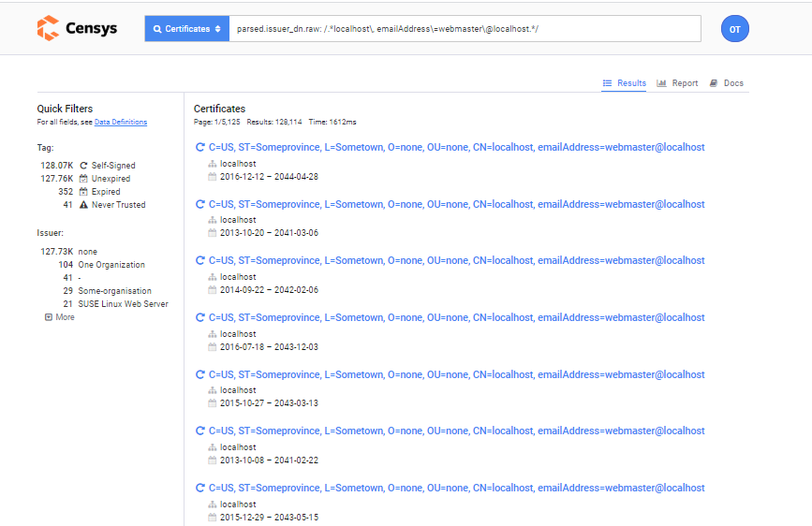The height and width of the screenshot is (526, 812).
Task: Open certificate dated 2015-12-29 – 2043-05-15
Action: [456, 488]
